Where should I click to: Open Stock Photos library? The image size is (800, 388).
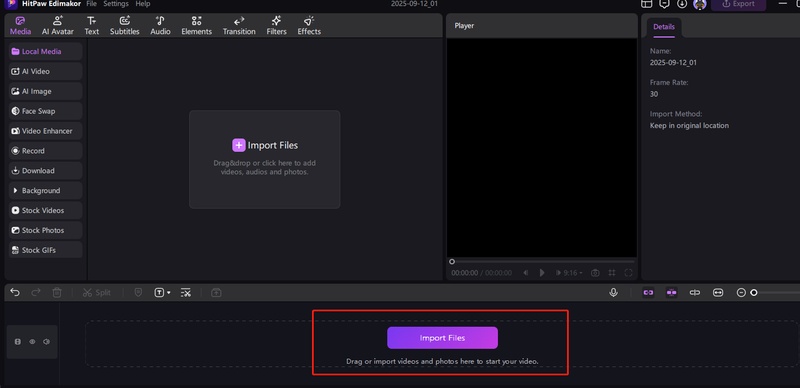[45, 231]
